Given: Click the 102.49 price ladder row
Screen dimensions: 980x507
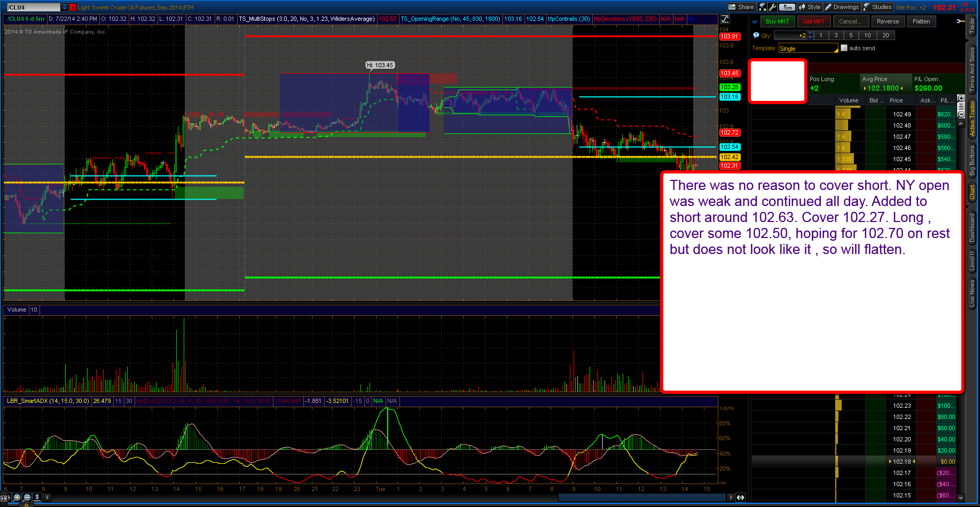Looking at the screenshot, I should point(854,114).
